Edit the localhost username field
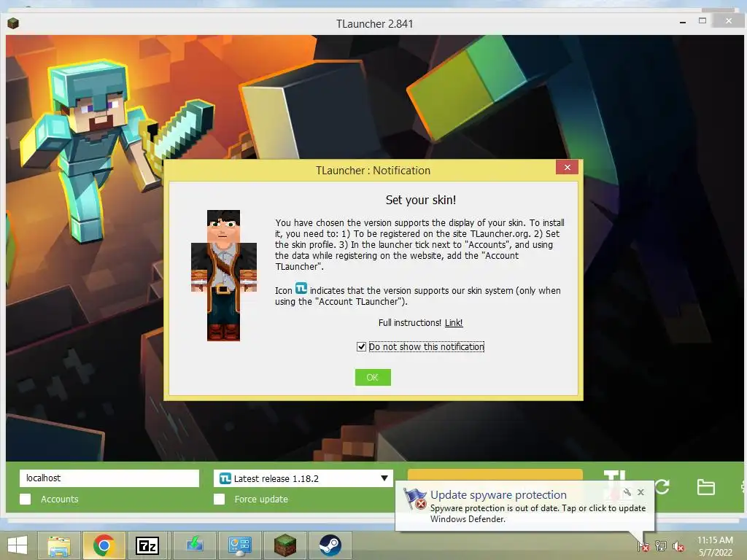 [109, 478]
